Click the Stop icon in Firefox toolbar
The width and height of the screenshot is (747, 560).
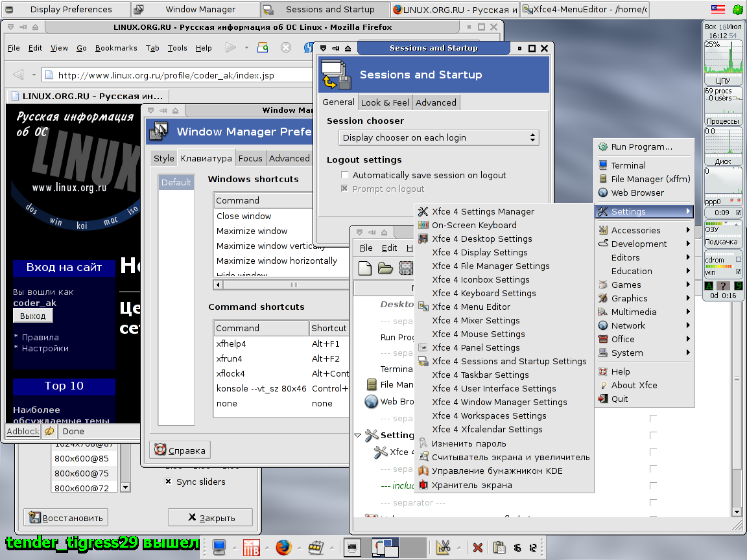click(286, 47)
